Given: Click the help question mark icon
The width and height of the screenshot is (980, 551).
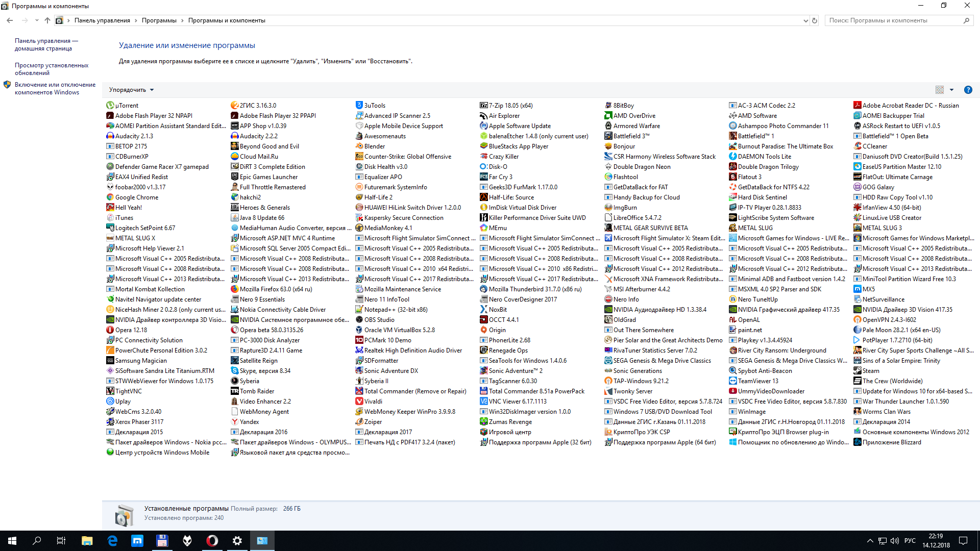Looking at the screenshot, I should [x=968, y=90].
